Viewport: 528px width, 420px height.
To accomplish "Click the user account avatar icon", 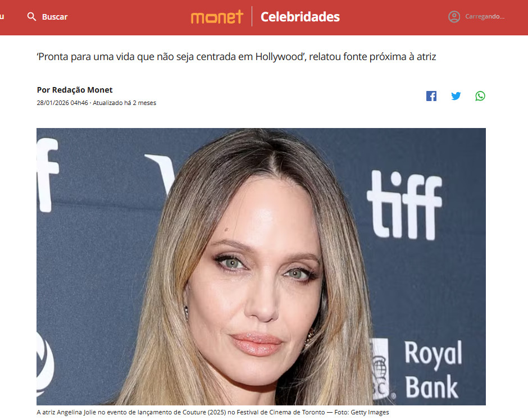I will pyautogui.click(x=454, y=16).
